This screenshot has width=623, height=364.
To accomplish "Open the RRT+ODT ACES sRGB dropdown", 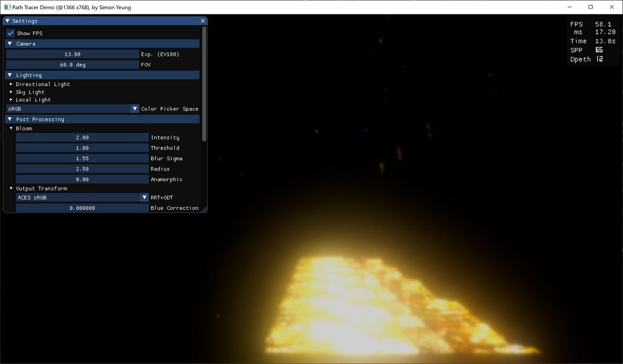I will [82, 197].
